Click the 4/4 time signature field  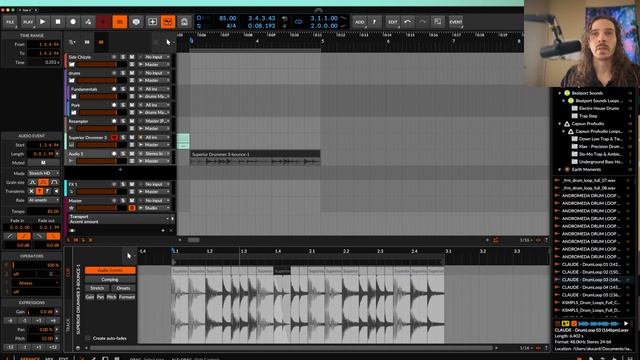[x=231, y=26]
